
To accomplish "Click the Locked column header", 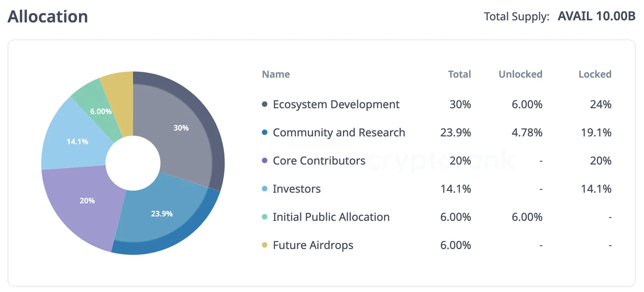I will 595,74.
